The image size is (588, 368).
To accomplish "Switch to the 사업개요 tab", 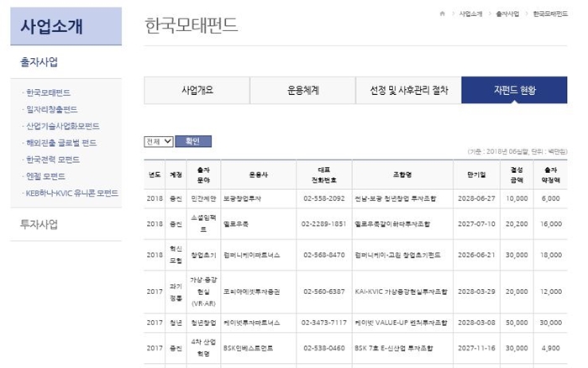I will [x=197, y=90].
